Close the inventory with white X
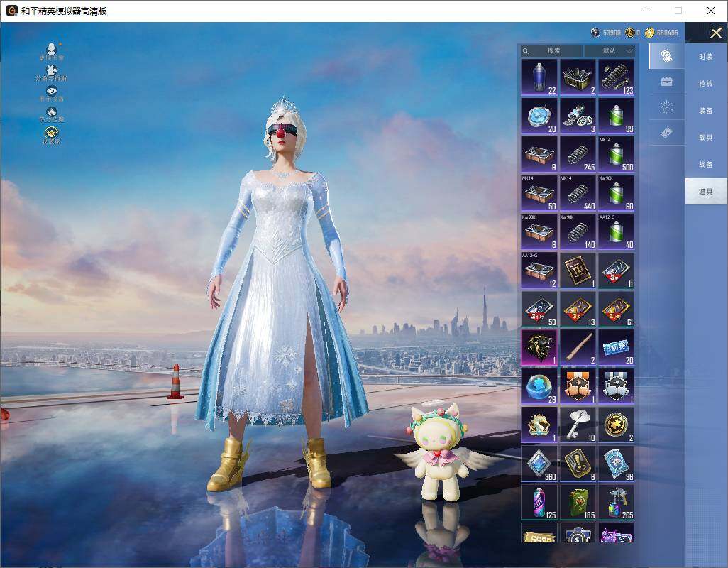Viewport: 728px width, 568px height. pos(715,33)
